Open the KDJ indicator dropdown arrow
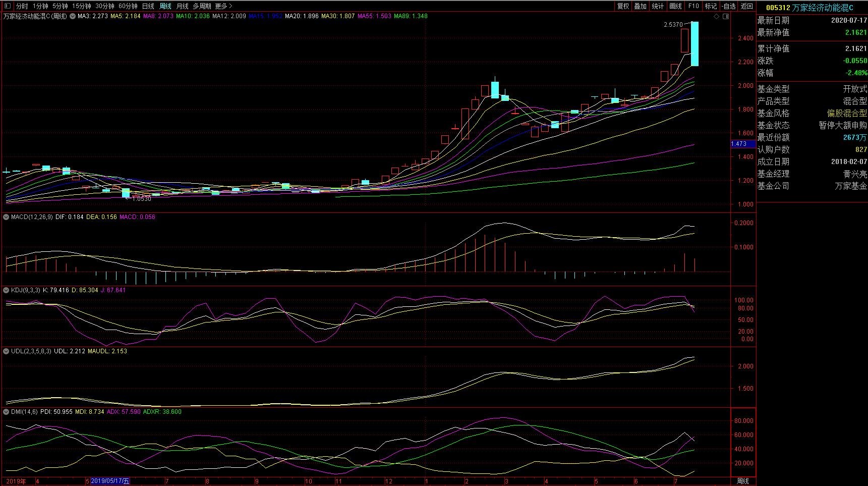The height and width of the screenshot is (486, 868). pos(6,290)
